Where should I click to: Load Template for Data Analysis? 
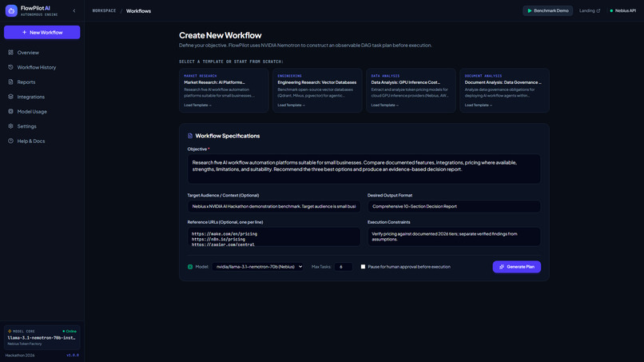pyautogui.click(x=385, y=105)
